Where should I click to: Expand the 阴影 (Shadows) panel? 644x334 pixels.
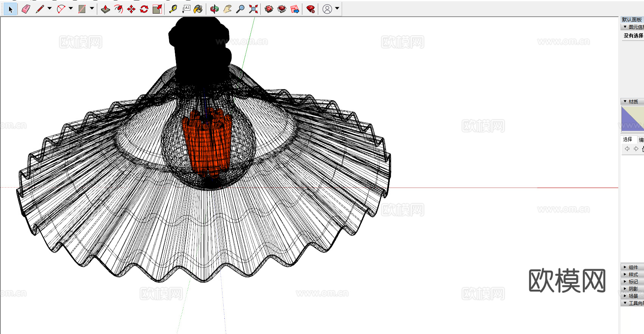633,289
